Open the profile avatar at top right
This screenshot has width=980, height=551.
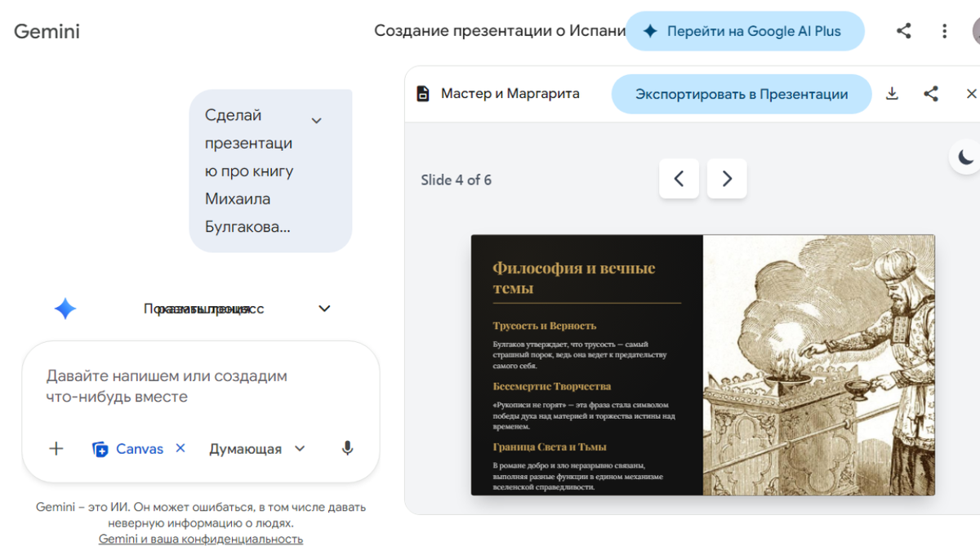tap(976, 31)
